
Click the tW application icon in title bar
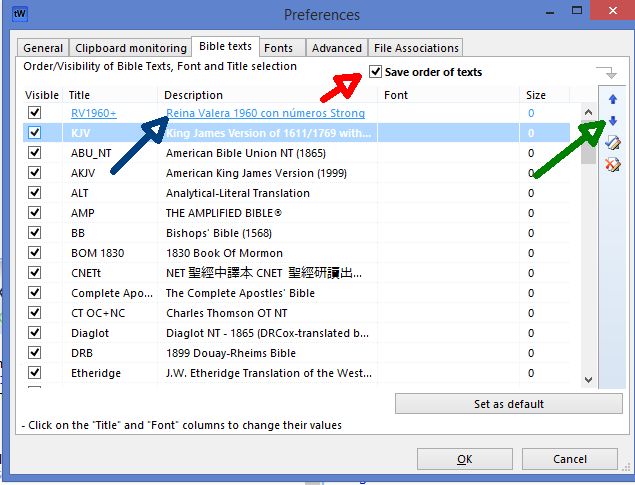(x=19, y=14)
